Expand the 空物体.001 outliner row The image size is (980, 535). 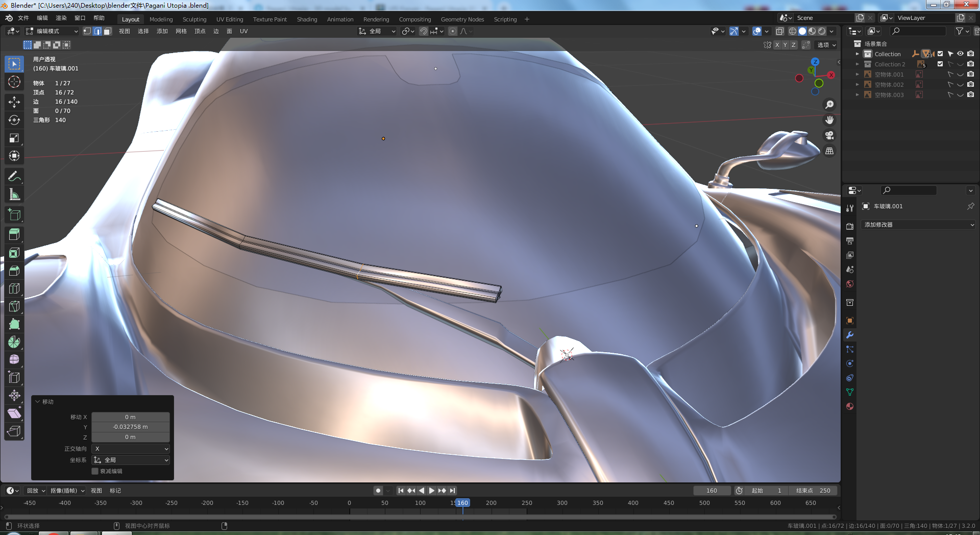(857, 74)
